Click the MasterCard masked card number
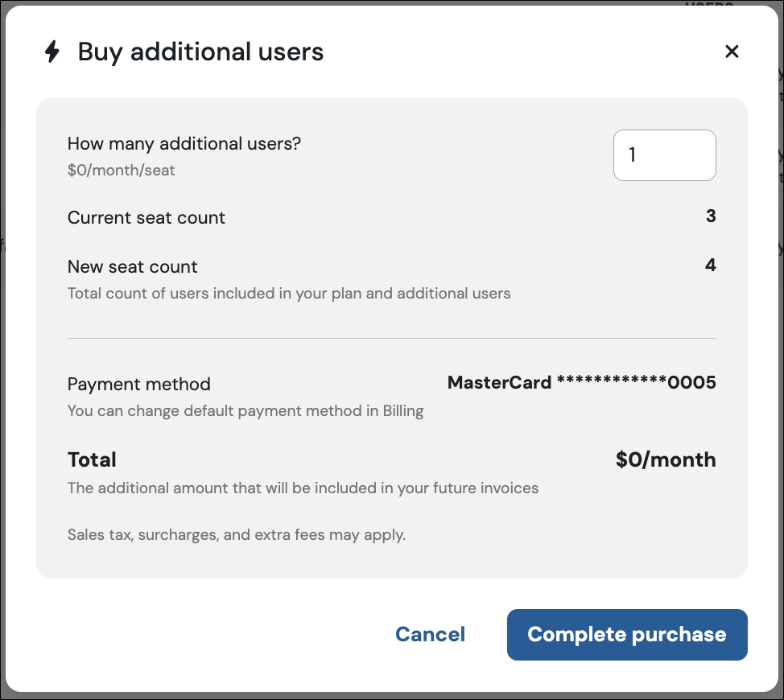This screenshot has width=784, height=700. pos(581,383)
